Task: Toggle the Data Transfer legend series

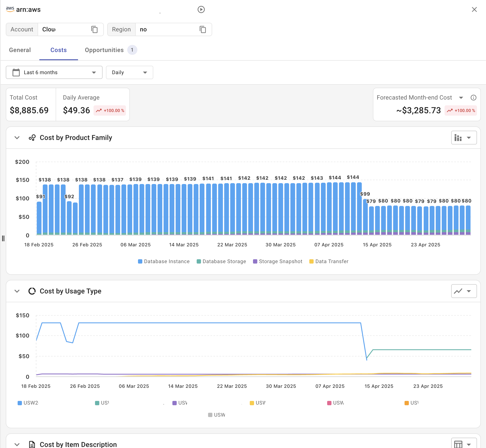Action: (x=329, y=261)
